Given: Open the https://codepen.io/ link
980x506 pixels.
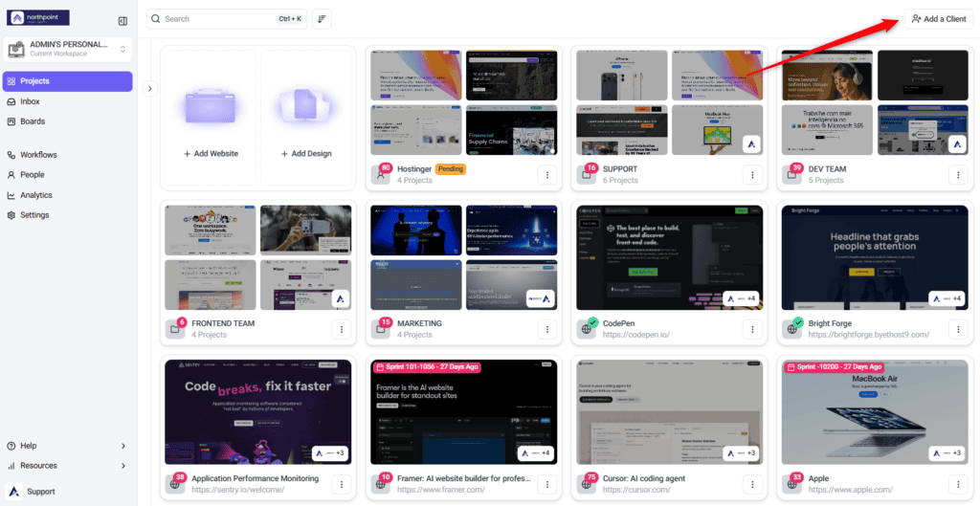Looking at the screenshot, I should [x=636, y=335].
